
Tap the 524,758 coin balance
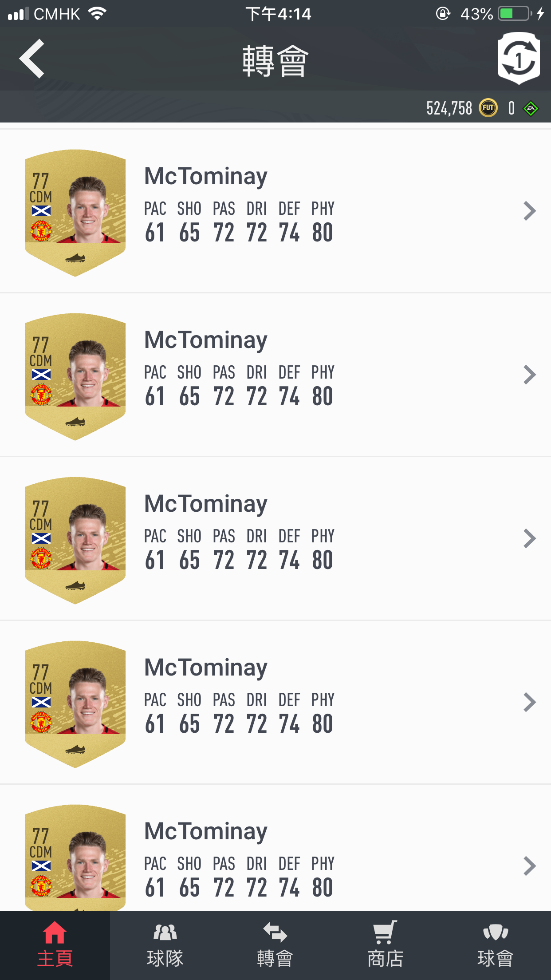coord(449,108)
